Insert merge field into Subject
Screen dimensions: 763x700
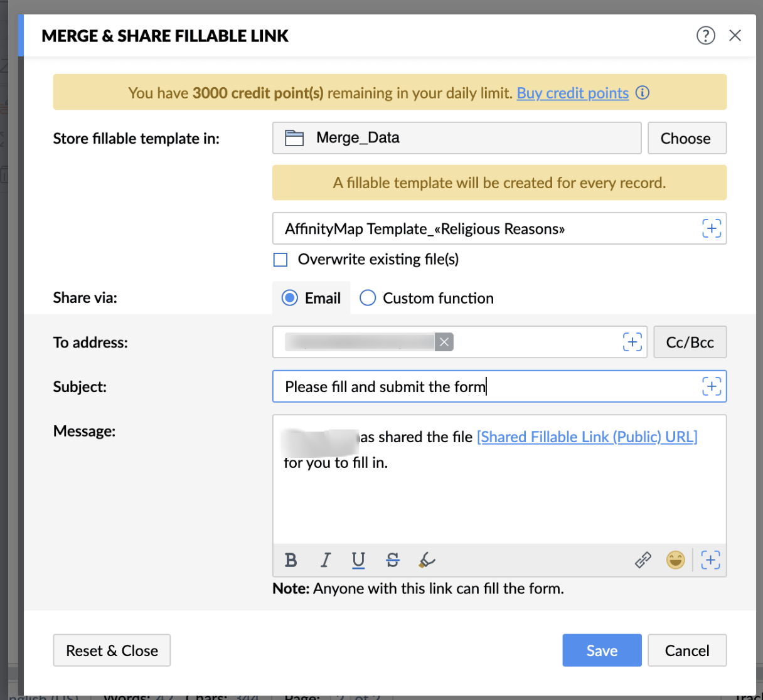coord(711,386)
